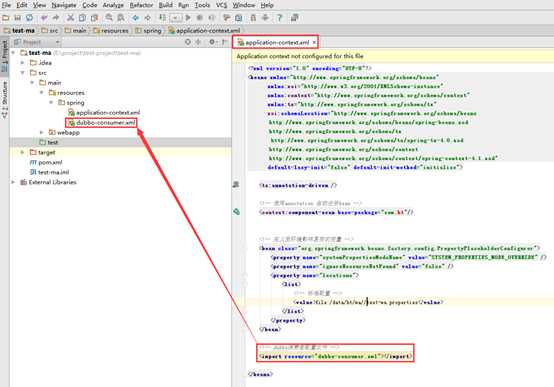
Task: Click the Redo toolbar icon
Action: 56,18
